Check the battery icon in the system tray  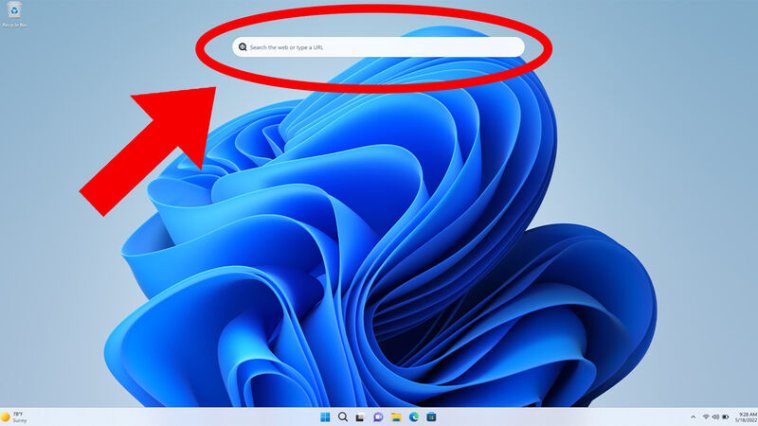pyautogui.click(x=725, y=417)
